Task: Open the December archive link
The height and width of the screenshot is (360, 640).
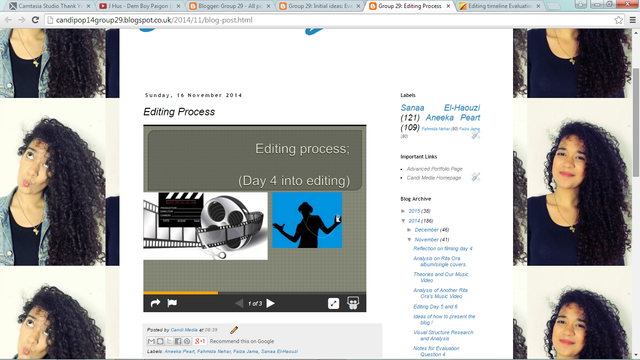Action: tap(426, 230)
